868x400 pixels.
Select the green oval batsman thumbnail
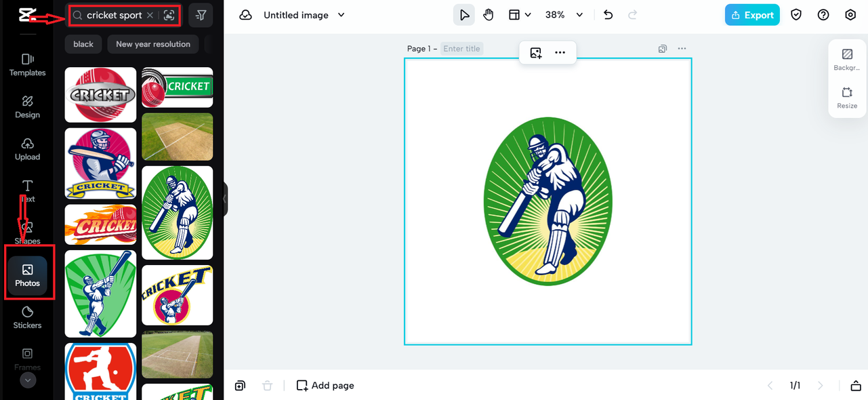pos(178,213)
